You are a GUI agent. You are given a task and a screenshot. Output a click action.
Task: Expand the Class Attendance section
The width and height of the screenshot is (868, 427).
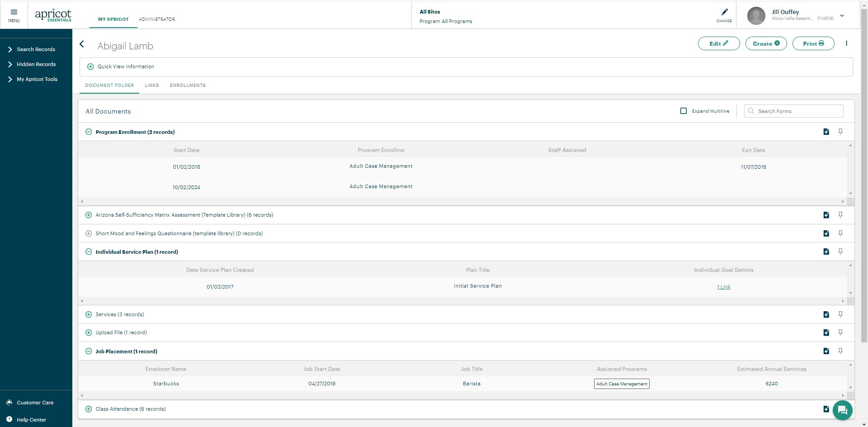(x=89, y=409)
